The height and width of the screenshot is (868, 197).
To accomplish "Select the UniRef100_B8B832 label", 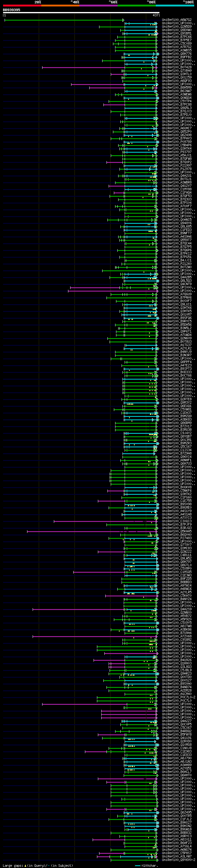I will click(x=177, y=833).
